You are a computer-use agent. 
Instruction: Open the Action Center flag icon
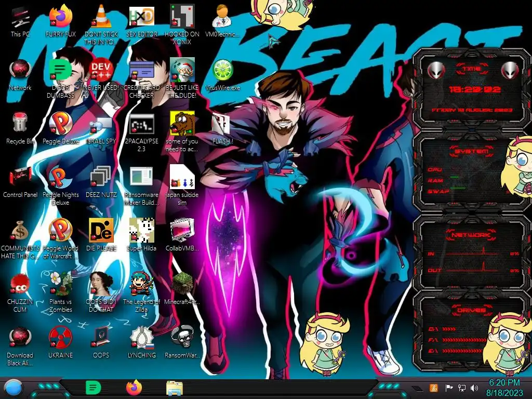pos(449,388)
